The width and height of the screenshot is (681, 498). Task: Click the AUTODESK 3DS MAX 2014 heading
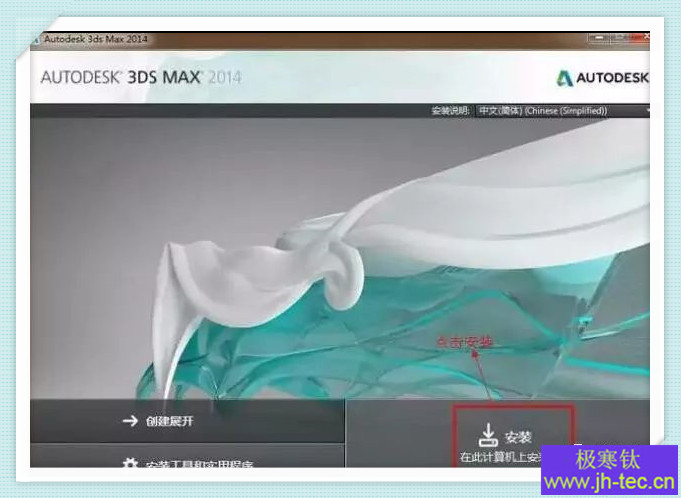pyautogui.click(x=141, y=78)
